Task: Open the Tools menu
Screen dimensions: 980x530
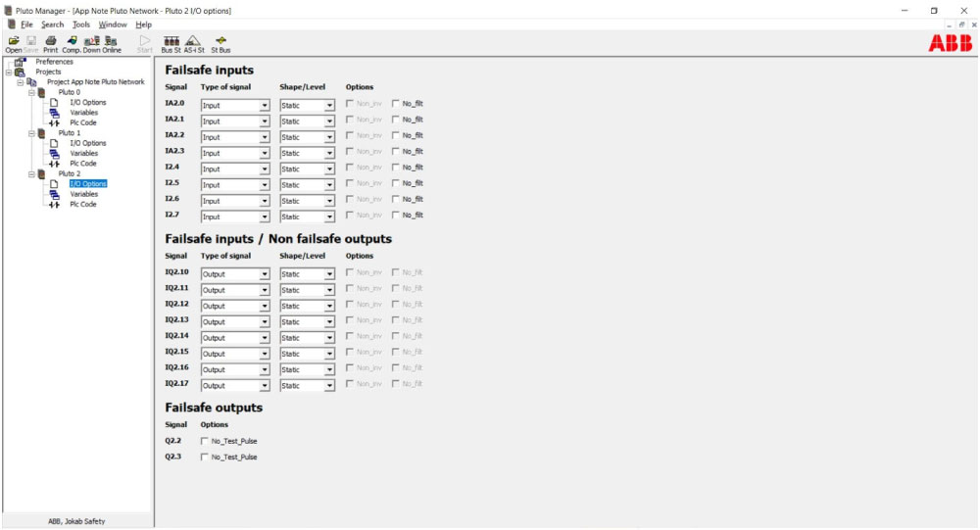Action: pos(81,24)
